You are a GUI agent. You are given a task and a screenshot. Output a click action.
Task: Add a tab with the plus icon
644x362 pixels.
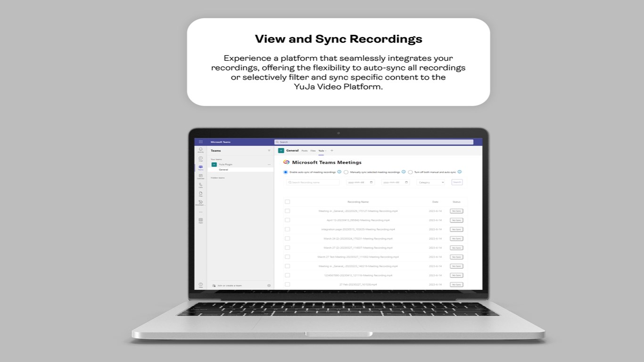pyautogui.click(x=332, y=151)
